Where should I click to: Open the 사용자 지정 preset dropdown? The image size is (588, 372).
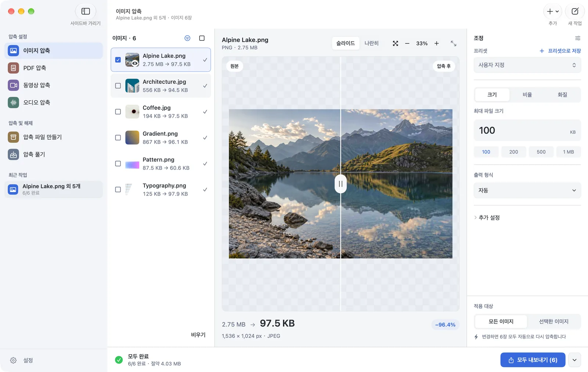click(527, 65)
